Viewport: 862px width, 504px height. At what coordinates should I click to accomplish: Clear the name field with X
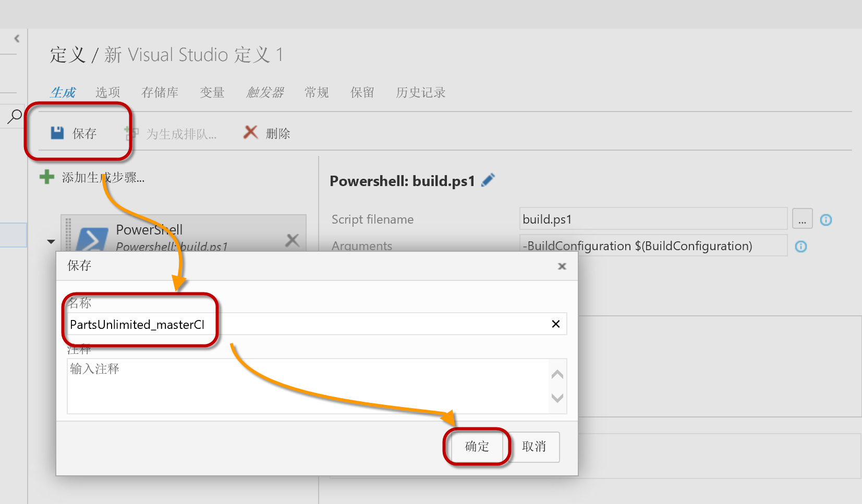click(556, 324)
